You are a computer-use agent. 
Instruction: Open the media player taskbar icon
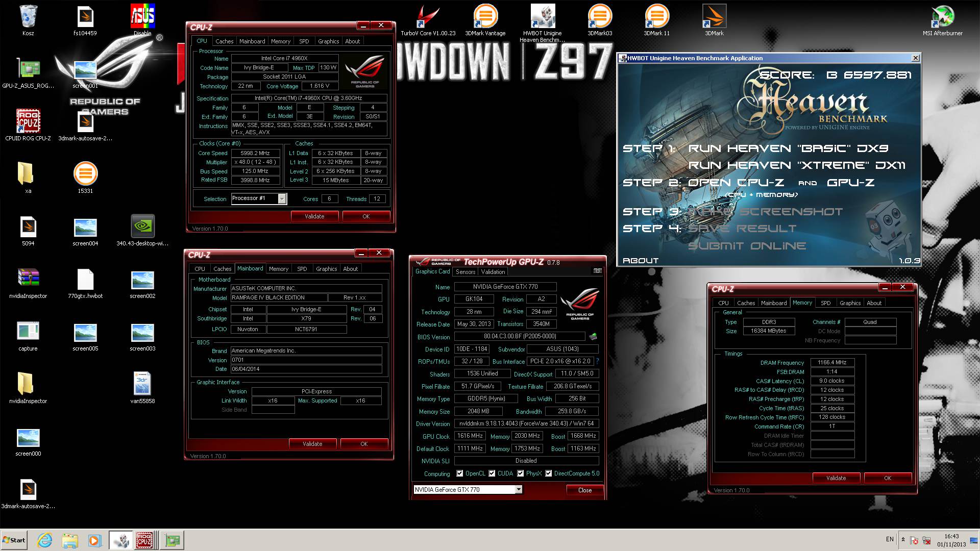click(95, 540)
